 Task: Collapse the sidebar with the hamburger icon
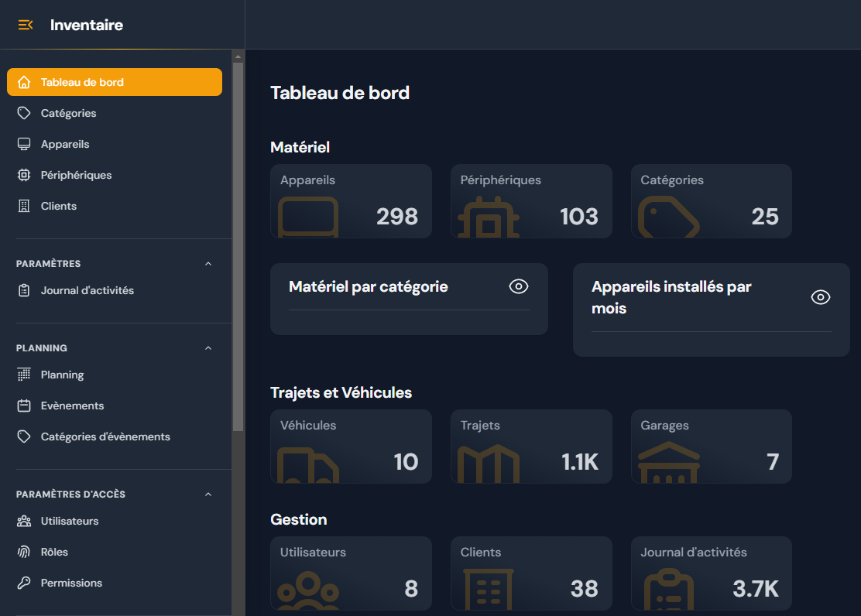[x=26, y=25]
